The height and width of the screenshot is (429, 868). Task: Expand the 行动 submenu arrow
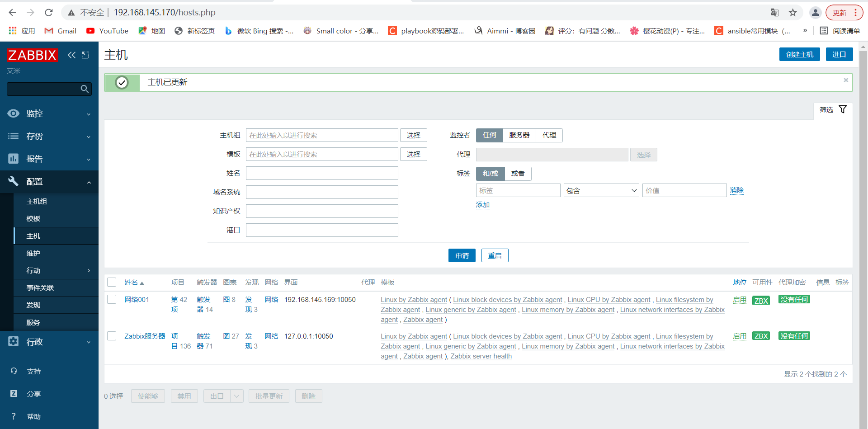click(x=89, y=270)
